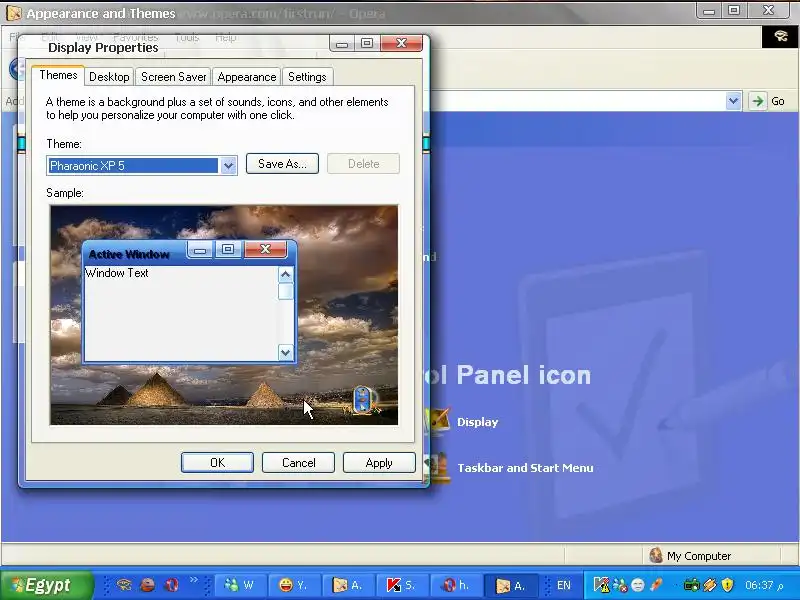The image size is (800, 600).
Task: Switch to the Desktop tab
Action: [109, 77]
